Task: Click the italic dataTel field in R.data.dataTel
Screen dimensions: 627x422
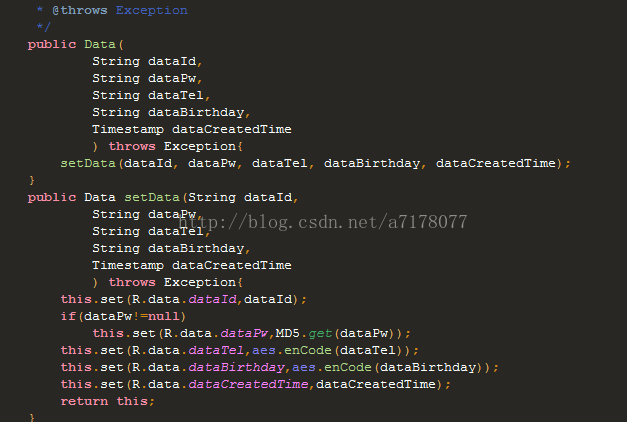Action: (x=216, y=350)
